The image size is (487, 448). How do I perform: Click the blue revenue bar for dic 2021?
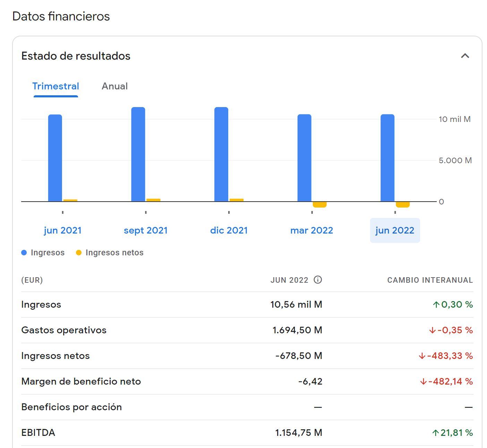click(221, 154)
